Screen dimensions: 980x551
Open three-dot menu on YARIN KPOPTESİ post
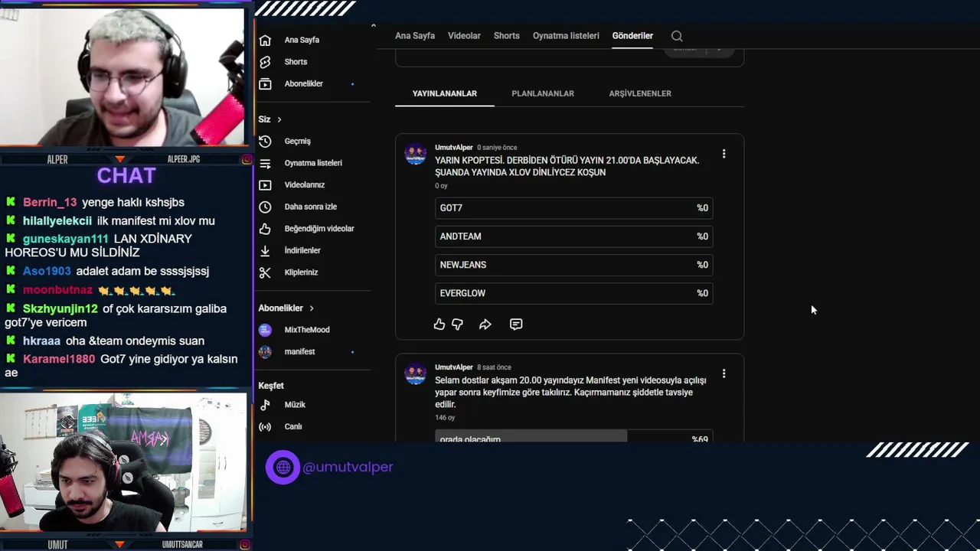pyautogui.click(x=724, y=154)
